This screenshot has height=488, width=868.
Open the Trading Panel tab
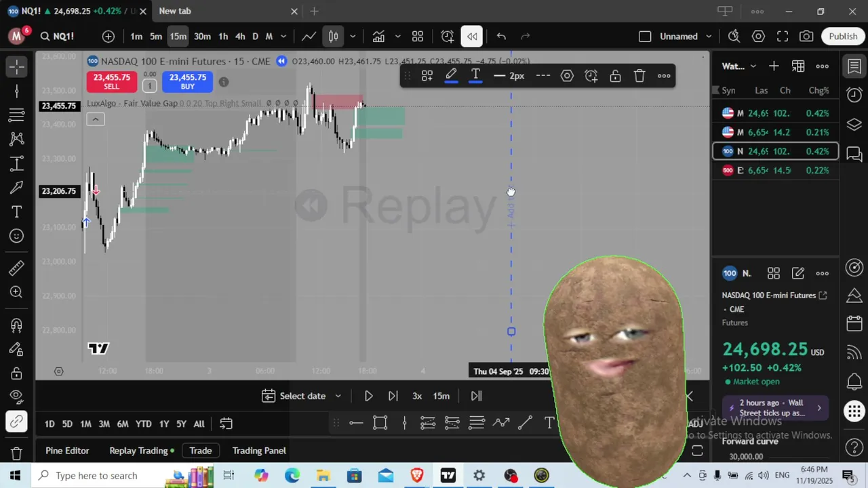[259, 451]
